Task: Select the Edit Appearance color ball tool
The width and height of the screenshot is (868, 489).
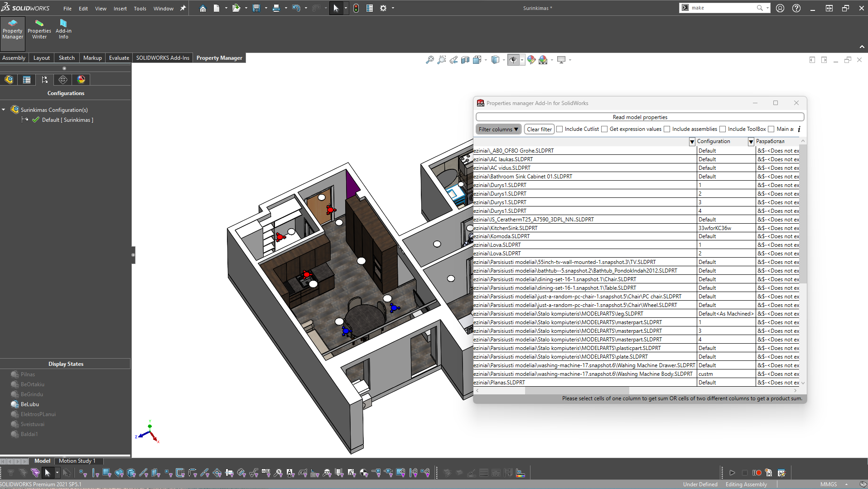Action: 531,59
